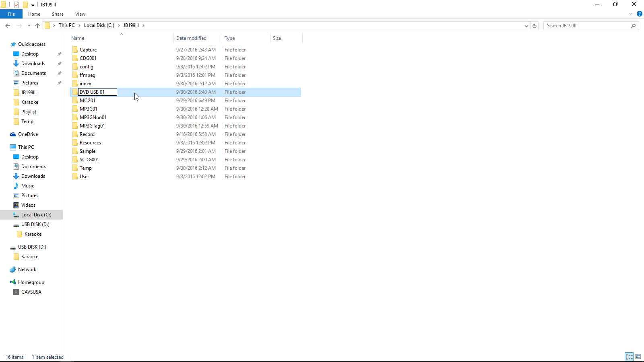The height and width of the screenshot is (362, 644).
Task: Open the CAVSUSA homegroup user
Action: pyautogui.click(x=31, y=292)
